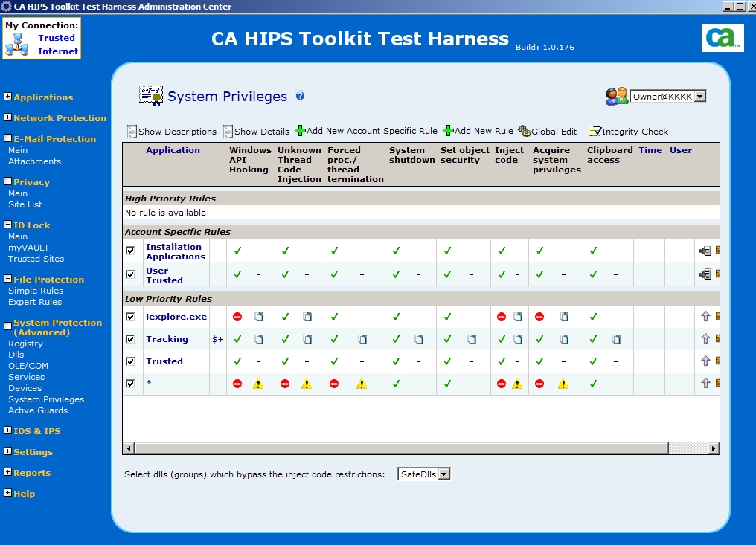Click System Privileges certificate title icon
The width and height of the screenshot is (756, 545).
click(151, 95)
